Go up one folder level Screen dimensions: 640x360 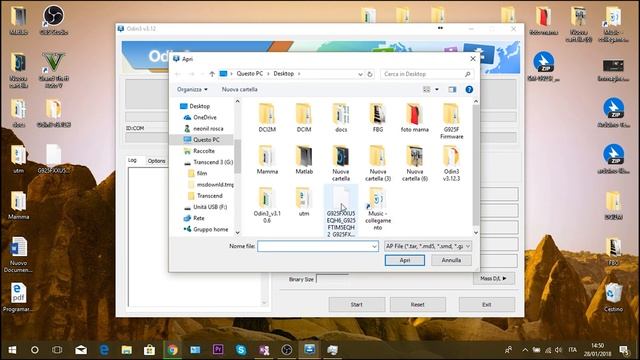(212, 74)
